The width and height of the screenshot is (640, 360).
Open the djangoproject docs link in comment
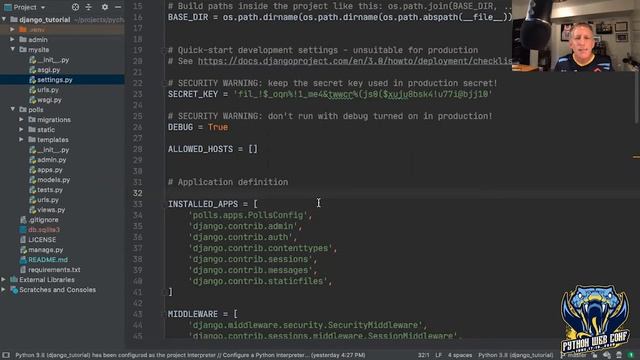point(355,61)
